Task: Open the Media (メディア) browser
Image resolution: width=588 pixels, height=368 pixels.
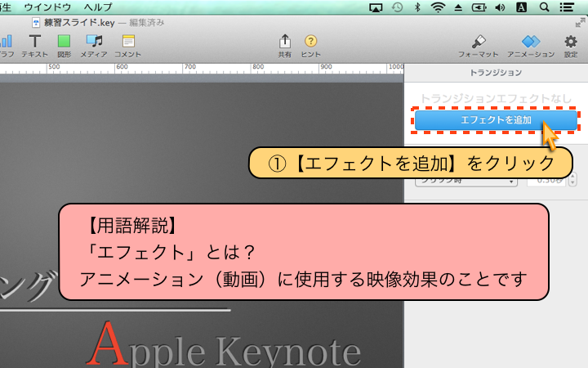Action: pyautogui.click(x=94, y=46)
